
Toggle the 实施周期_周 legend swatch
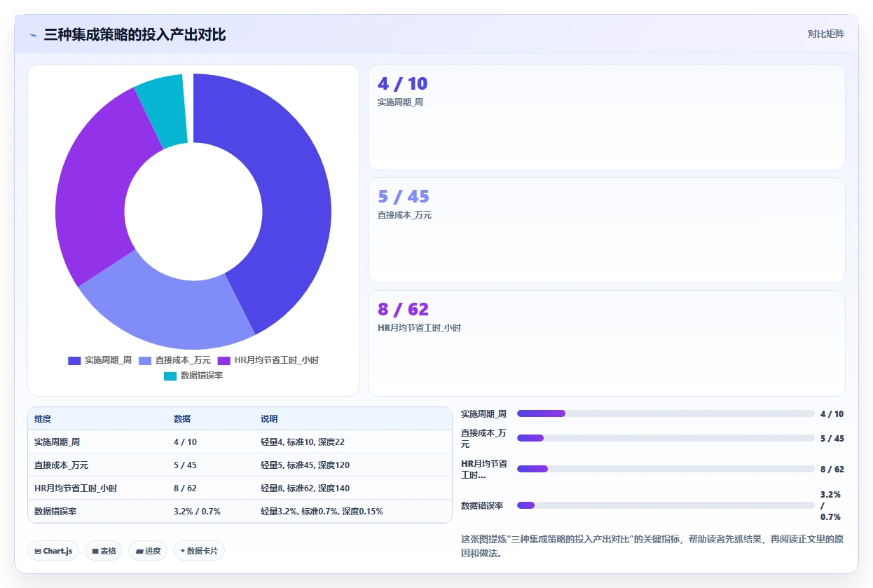(74, 360)
